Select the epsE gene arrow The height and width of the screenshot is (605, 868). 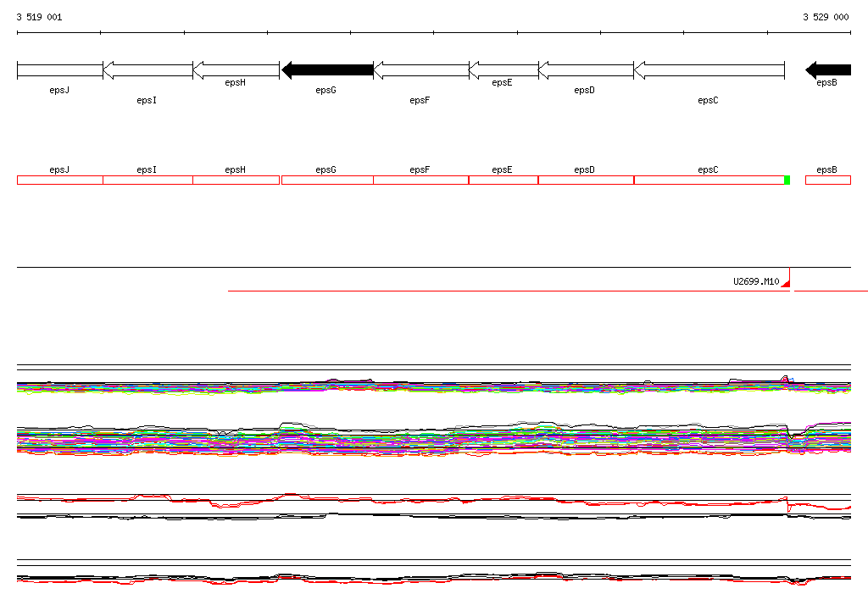tap(504, 70)
